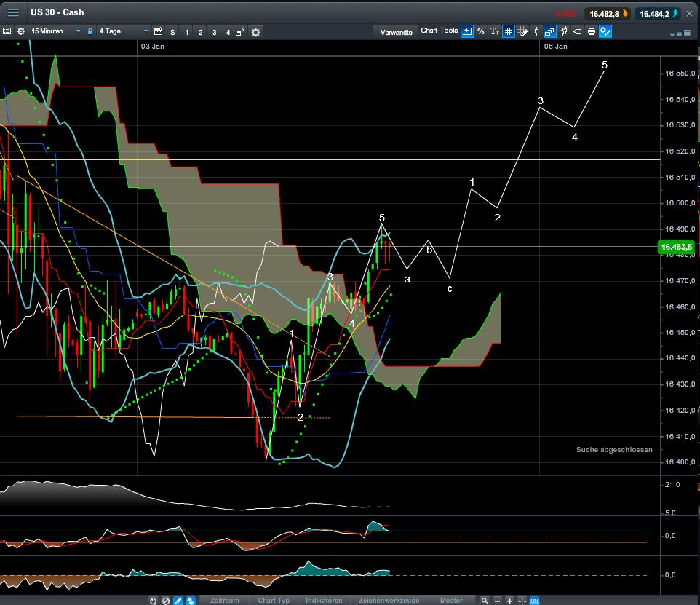Click the red -0,14% change value

[x=565, y=15]
